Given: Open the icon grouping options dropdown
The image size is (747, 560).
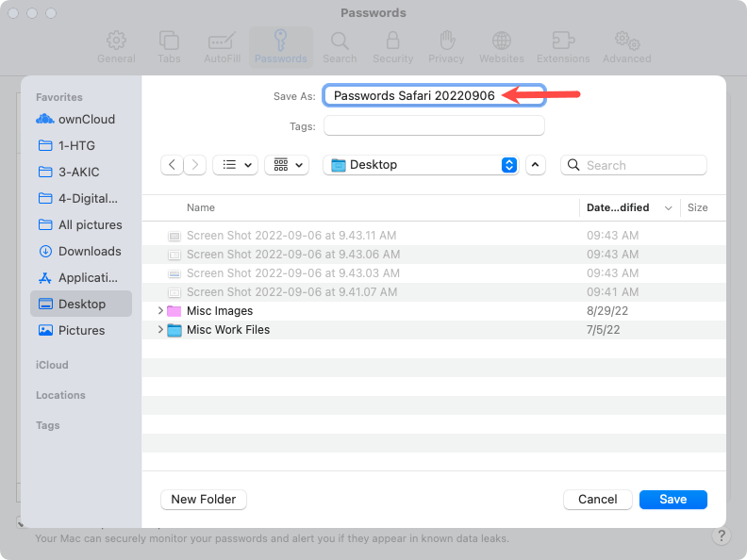Looking at the screenshot, I should click(x=287, y=165).
